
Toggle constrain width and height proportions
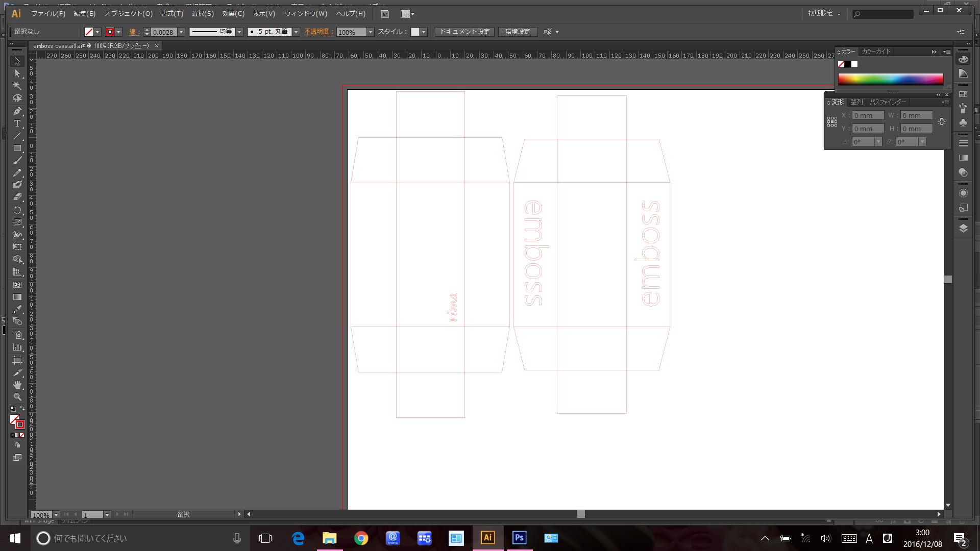(x=942, y=121)
